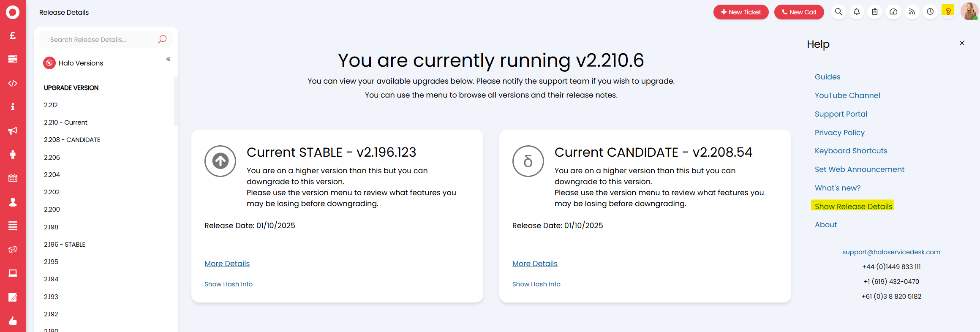
Task: Click the notifications bell icon
Action: [857, 12]
